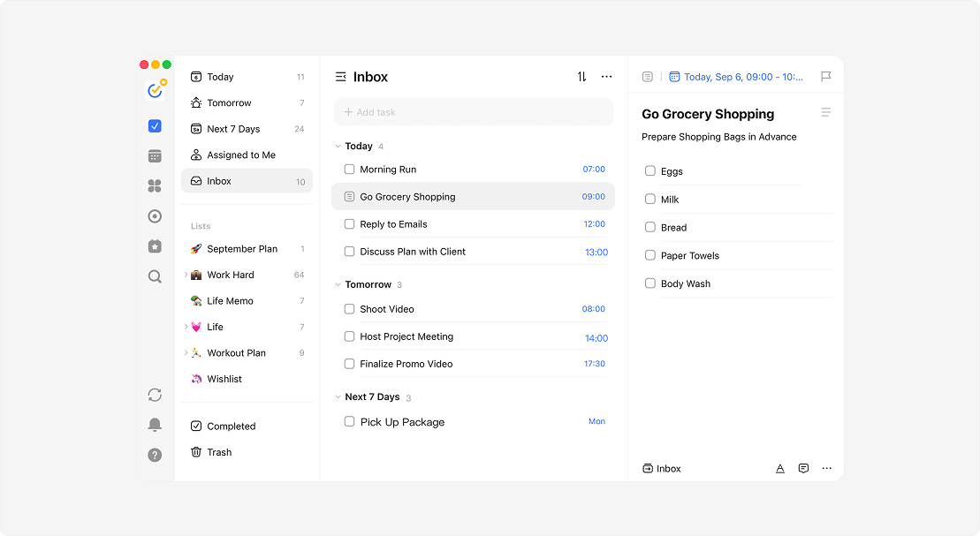Open the comment icon in detail footer
Viewport: 980px width, 536px height.
804,469
